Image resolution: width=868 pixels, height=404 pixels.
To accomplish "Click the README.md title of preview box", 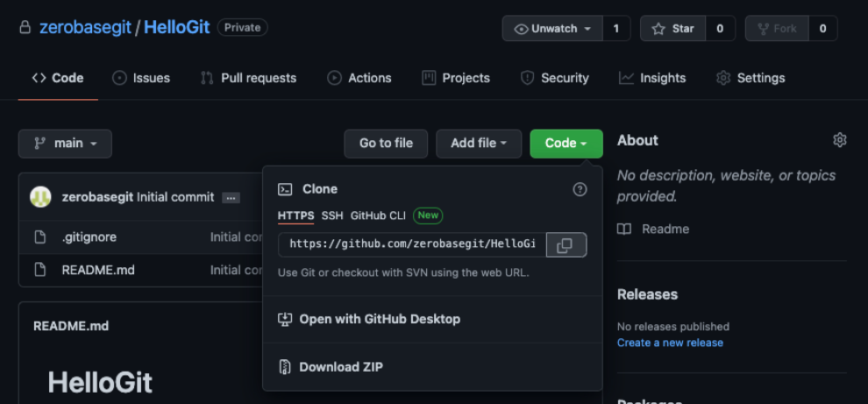I will pyautogui.click(x=71, y=326).
